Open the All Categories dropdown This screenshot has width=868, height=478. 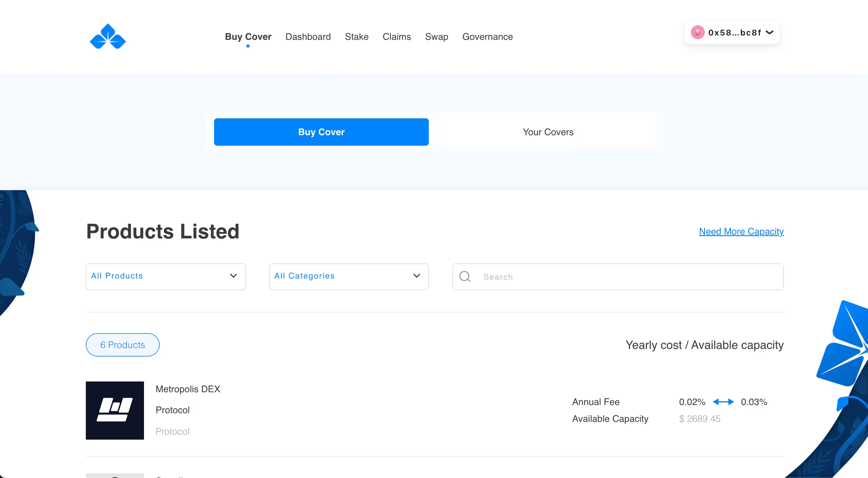pos(349,277)
